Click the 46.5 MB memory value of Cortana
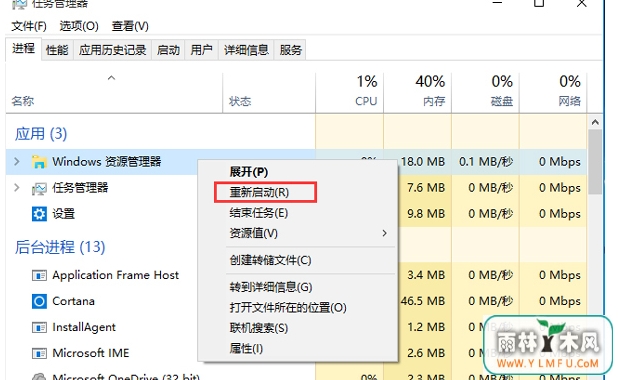Image resolution: width=618 pixels, height=380 pixels. tap(423, 302)
